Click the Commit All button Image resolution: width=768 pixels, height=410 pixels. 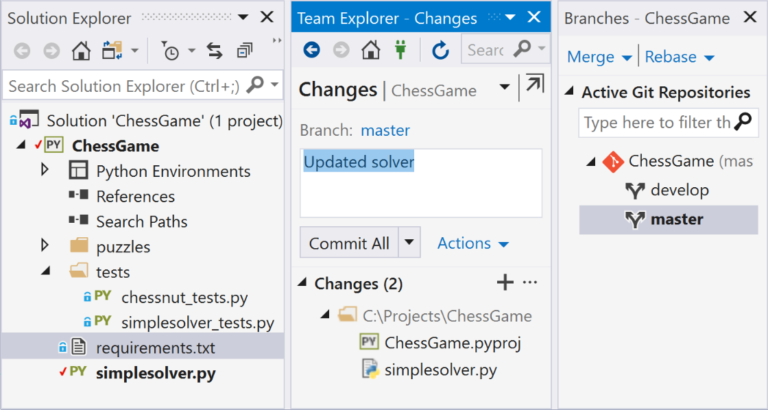[349, 243]
